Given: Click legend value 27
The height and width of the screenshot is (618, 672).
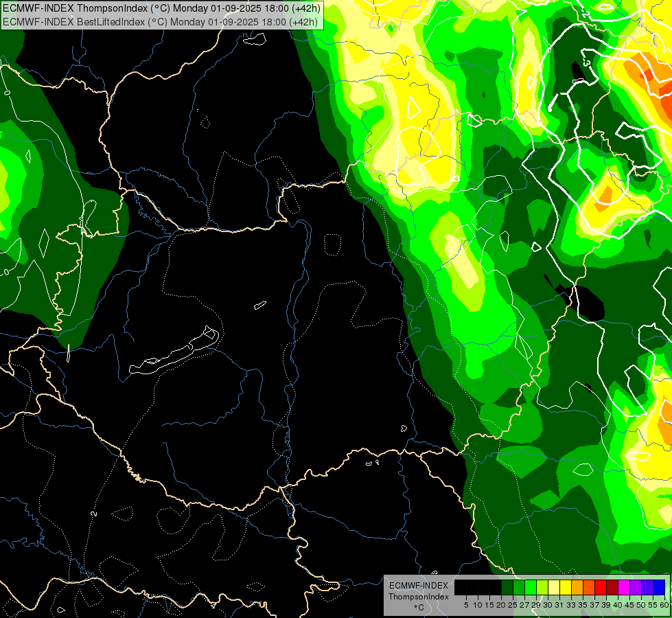Looking at the screenshot, I should pos(524,605).
